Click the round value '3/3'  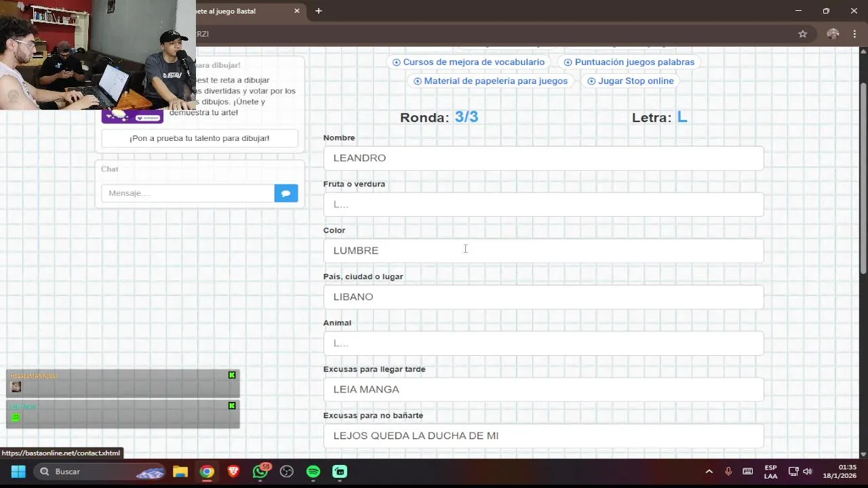467,117
